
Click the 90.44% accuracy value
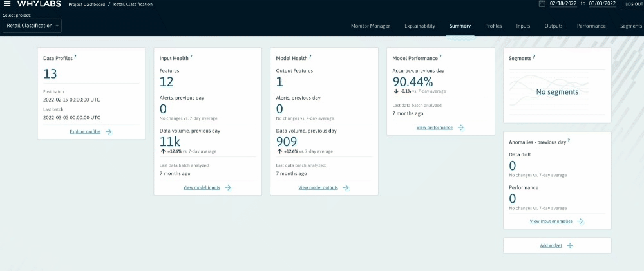(413, 81)
